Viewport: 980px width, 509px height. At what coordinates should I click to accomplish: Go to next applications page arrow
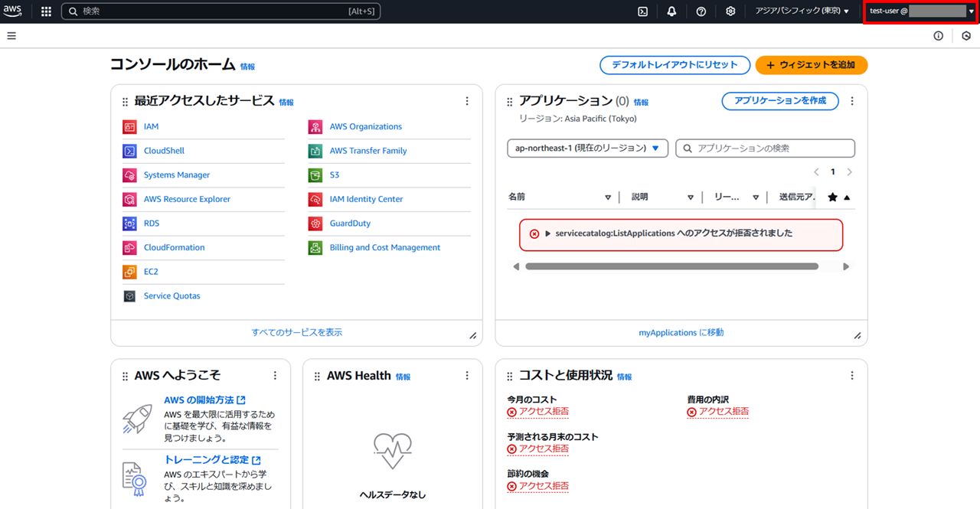click(849, 172)
